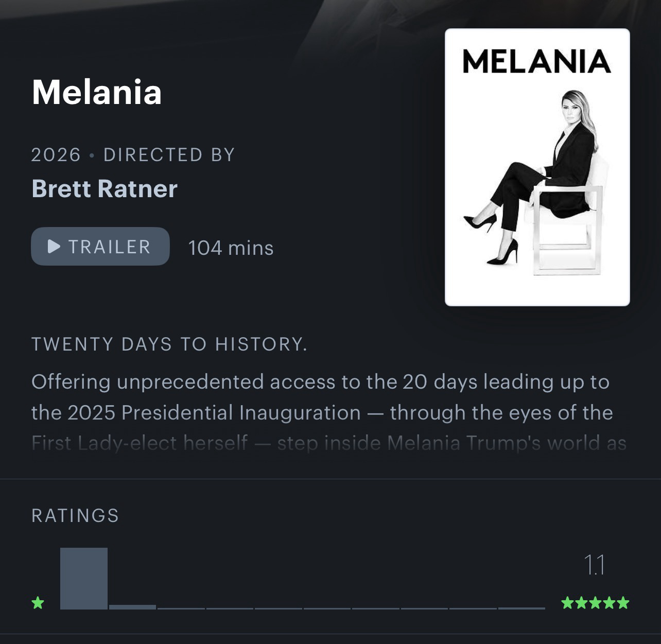
Task: Click the 1.1 average rating
Action: click(x=594, y=565)
